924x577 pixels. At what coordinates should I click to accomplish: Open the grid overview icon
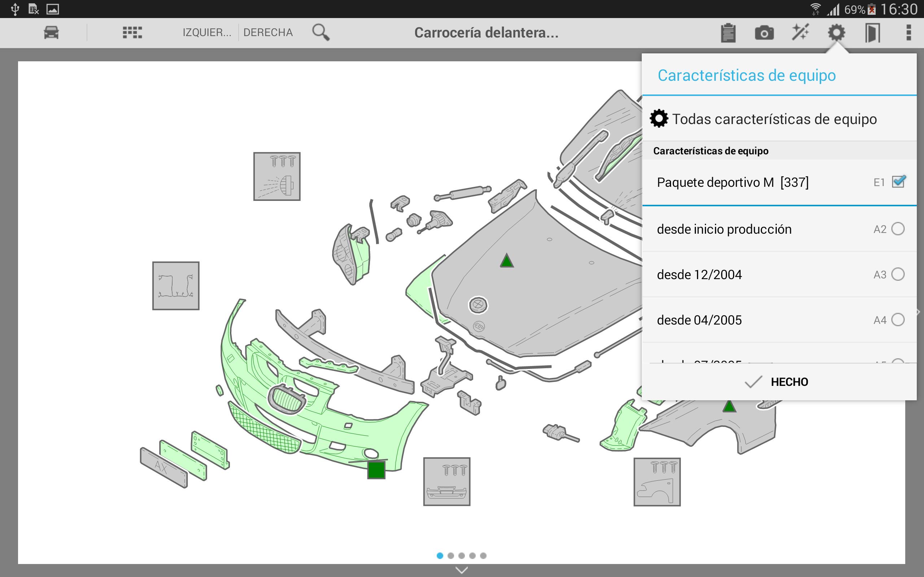tap(132, 32)
